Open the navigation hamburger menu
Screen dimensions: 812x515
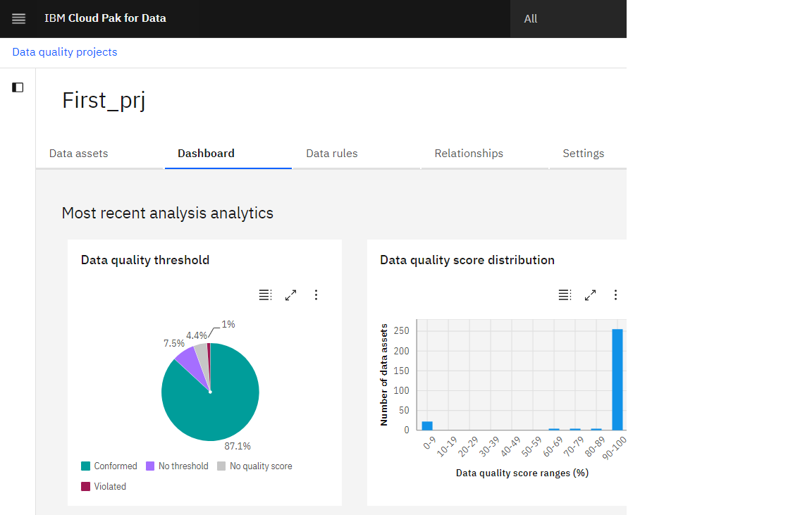tap(18, 18)
